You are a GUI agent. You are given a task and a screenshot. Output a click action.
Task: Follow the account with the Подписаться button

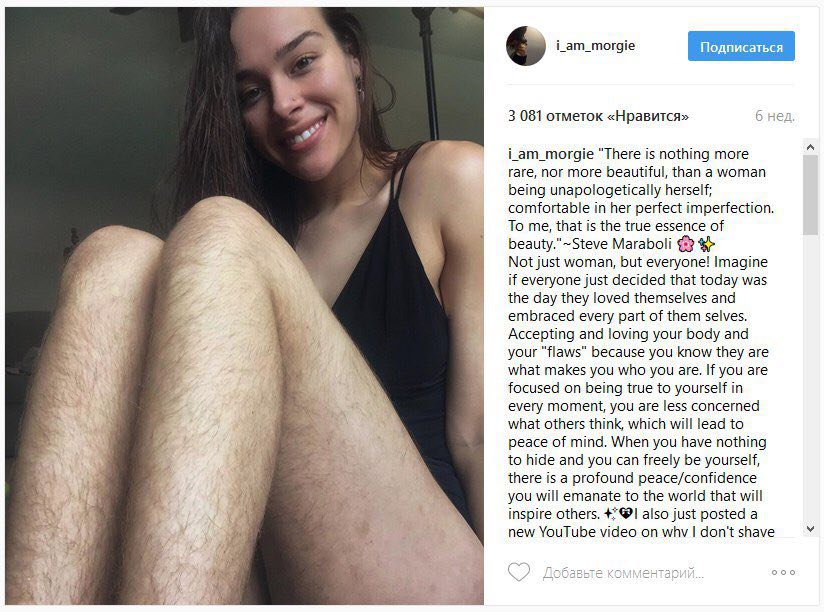click(741, 46)
